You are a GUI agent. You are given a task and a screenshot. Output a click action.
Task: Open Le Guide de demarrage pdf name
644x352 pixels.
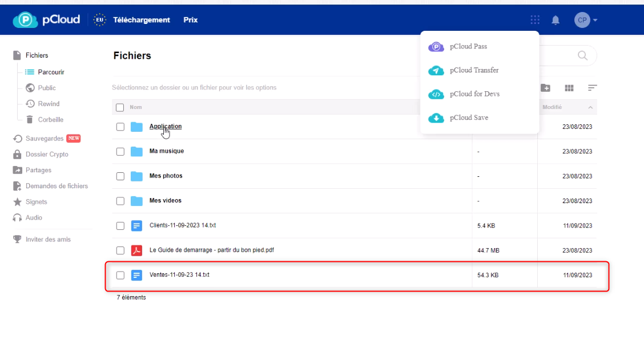[211, 250]
